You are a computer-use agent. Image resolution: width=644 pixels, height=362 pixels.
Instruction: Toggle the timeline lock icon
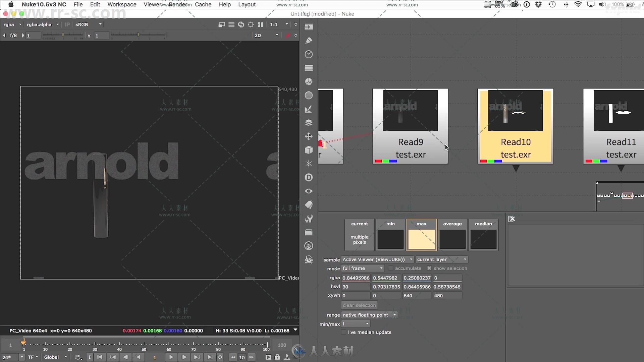[x=277, y=357]
